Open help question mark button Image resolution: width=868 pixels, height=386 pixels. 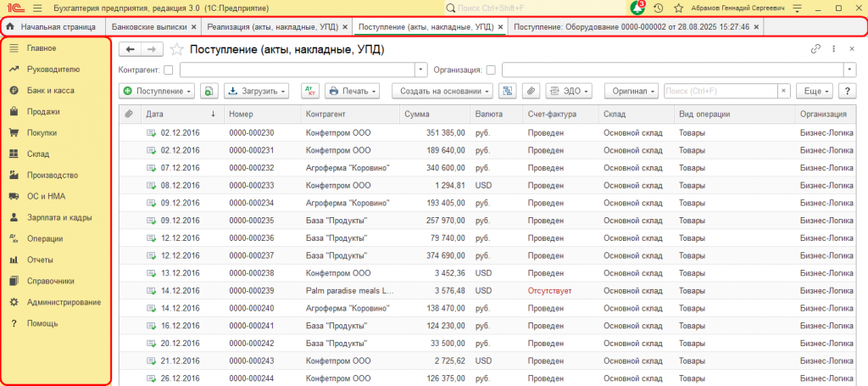(847, 91)
